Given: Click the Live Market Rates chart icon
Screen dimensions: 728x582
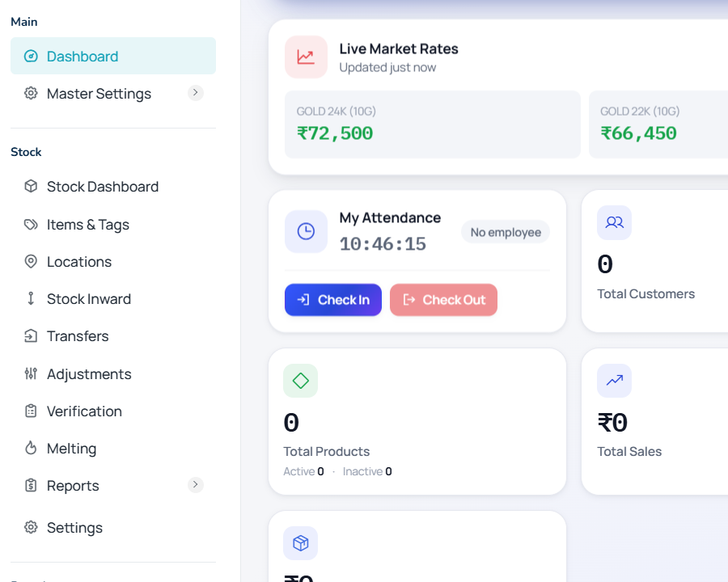Looking at the screenshot, I should [x=306, y=57].
